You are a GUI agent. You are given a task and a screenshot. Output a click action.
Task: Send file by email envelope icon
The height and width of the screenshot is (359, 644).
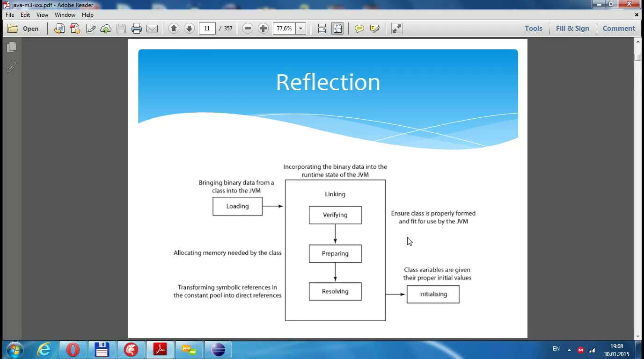point(152,29)
